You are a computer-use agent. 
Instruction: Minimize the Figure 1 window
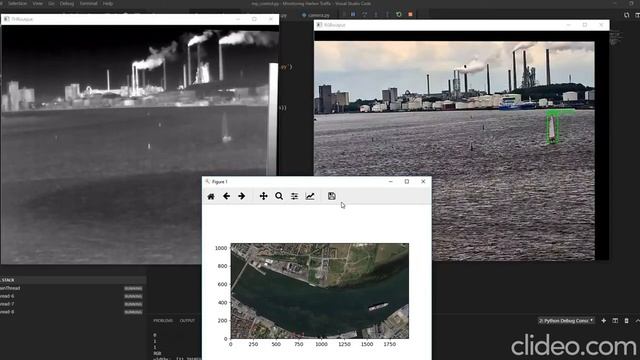(391, 182)
